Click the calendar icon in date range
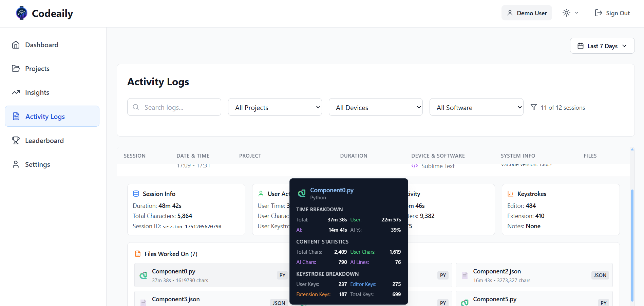644x306 pixels. pos(581,46)
